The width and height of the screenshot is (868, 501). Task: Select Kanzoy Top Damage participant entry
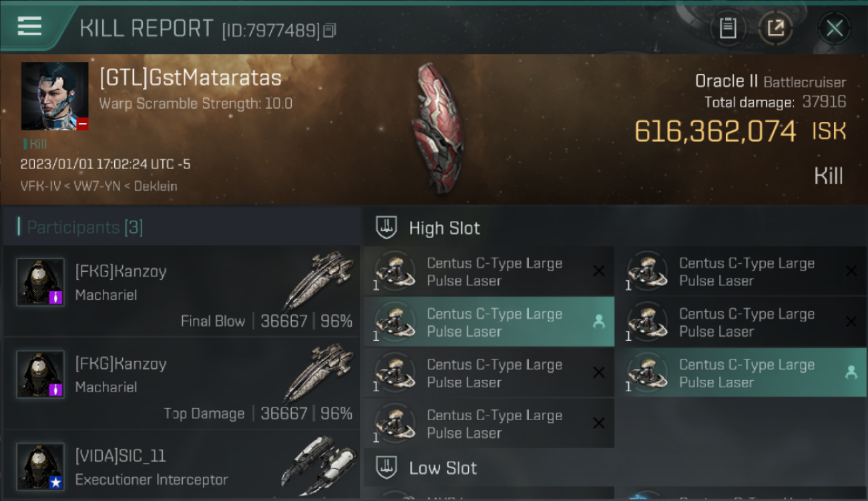click(x=182, y=383)
